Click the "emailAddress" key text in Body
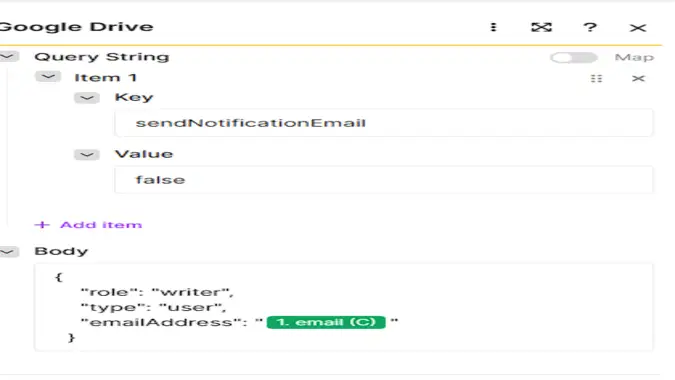The image size is (675, 380). click(x=160, y=322)
